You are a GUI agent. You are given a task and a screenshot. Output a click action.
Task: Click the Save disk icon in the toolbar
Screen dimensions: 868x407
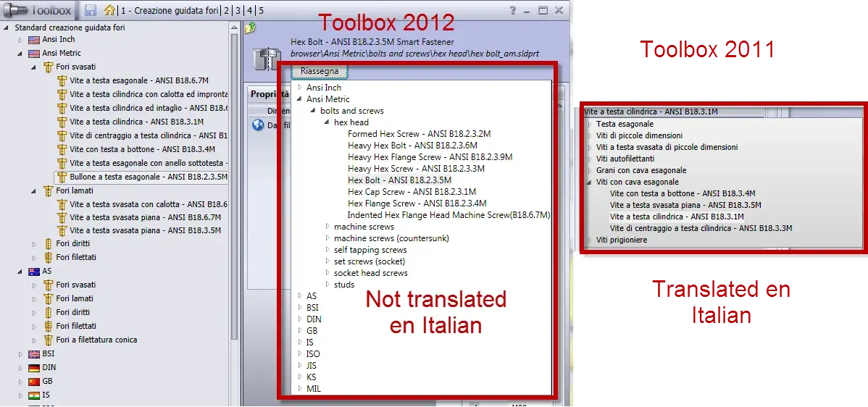tap(91, 10)
